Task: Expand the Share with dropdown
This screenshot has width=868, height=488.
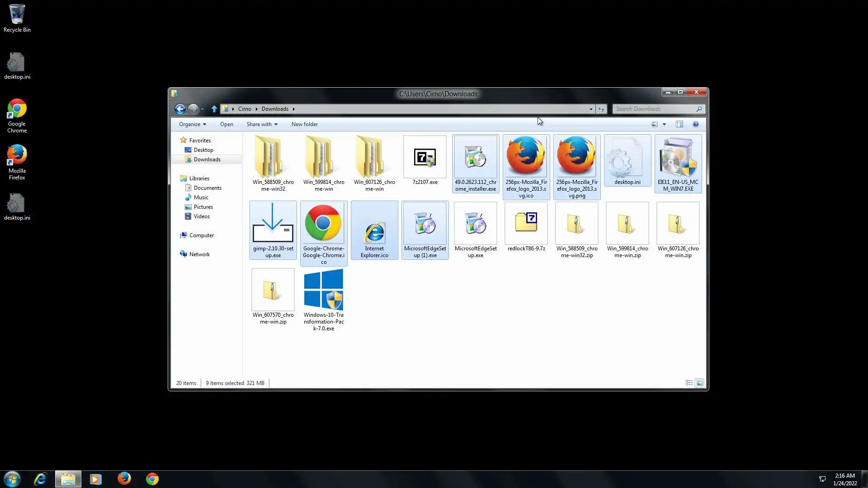Action: click(262, 124)
